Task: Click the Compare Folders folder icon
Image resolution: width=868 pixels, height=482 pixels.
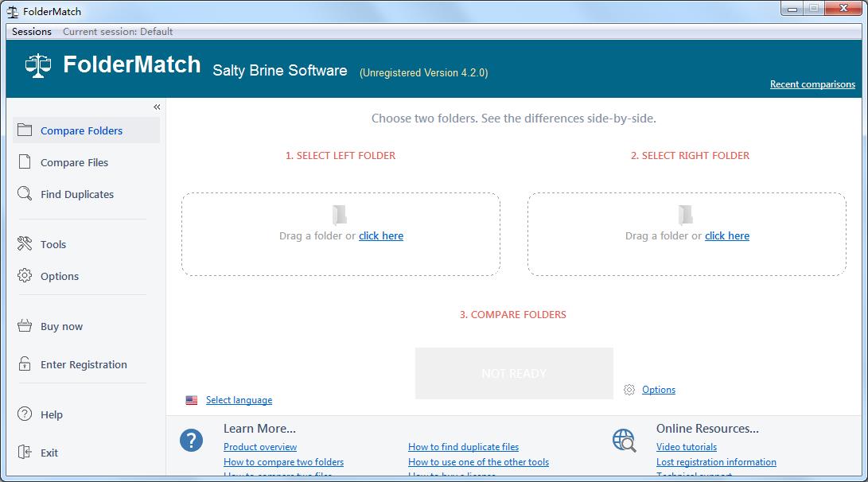Action: (x=25, y=130)
